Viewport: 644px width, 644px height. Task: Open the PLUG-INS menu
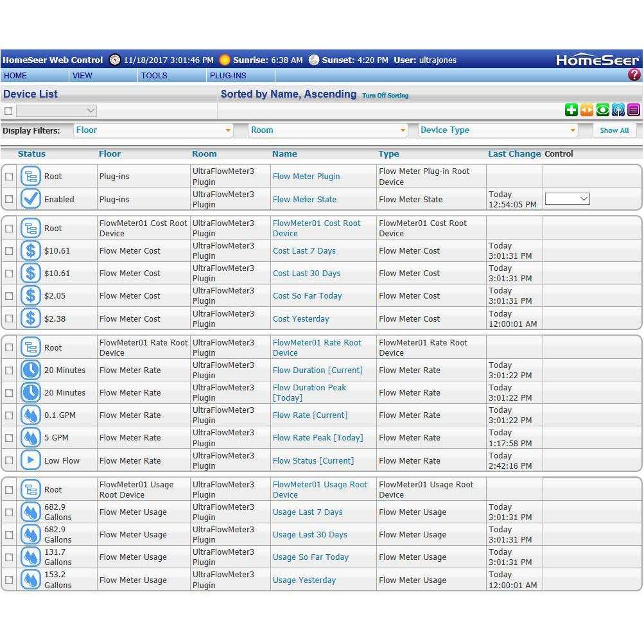click(228, 76)
